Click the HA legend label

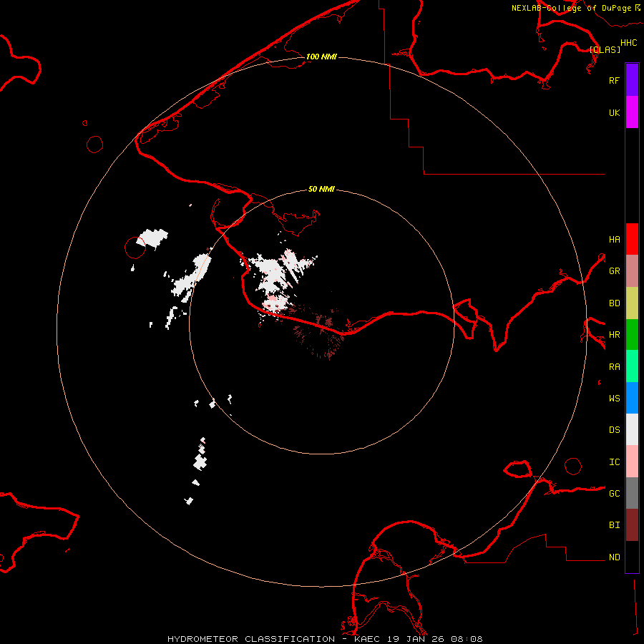point(614,240)
